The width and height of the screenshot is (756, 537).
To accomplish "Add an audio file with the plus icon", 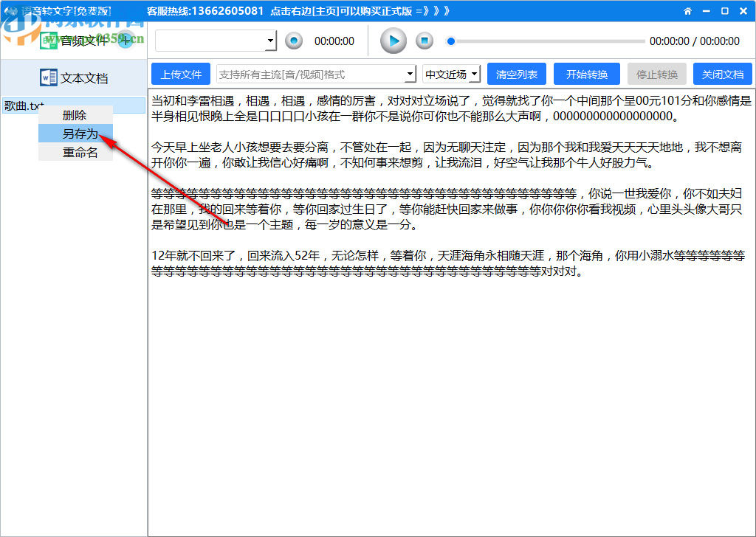I will pyautogui.click(x=126, y=40).
